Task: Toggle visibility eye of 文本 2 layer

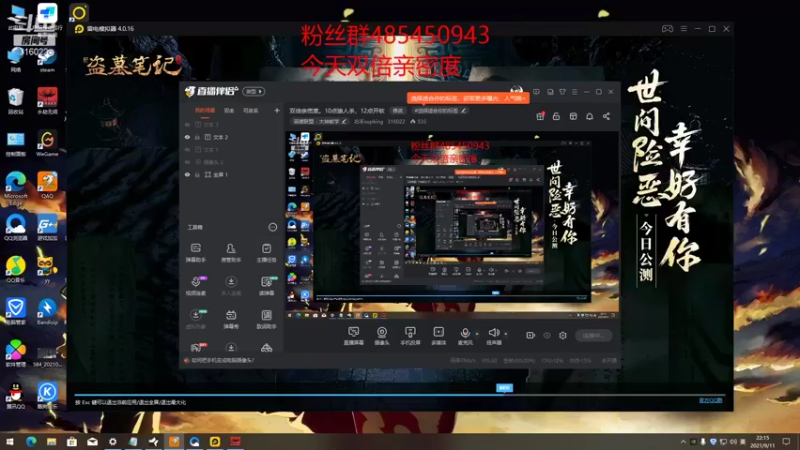Action: point(187,137)
